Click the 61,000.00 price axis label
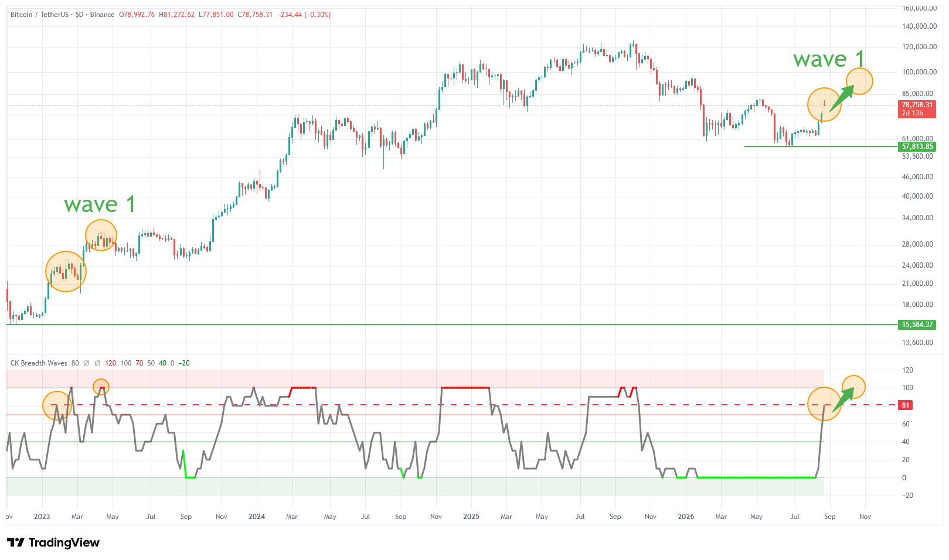This screenshot has width=949, height=560. click(x=917, y=139)
